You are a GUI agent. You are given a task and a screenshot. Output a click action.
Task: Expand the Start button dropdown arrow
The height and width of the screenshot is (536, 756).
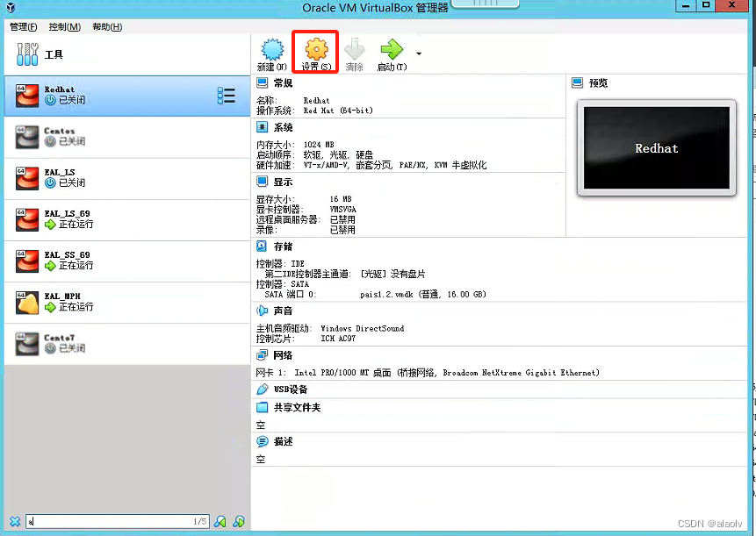419,54
